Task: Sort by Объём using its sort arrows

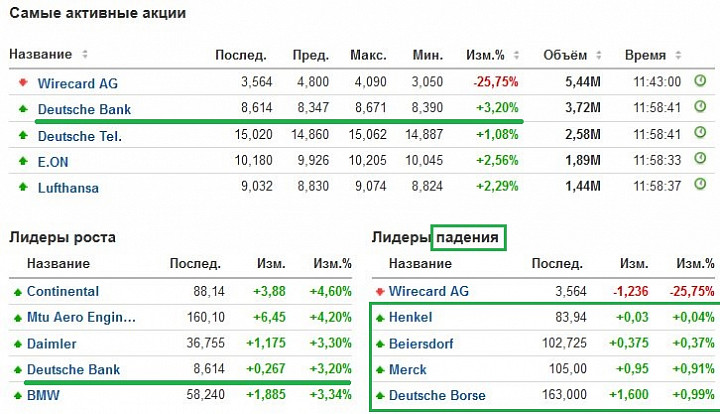Action: click(599, 55)
